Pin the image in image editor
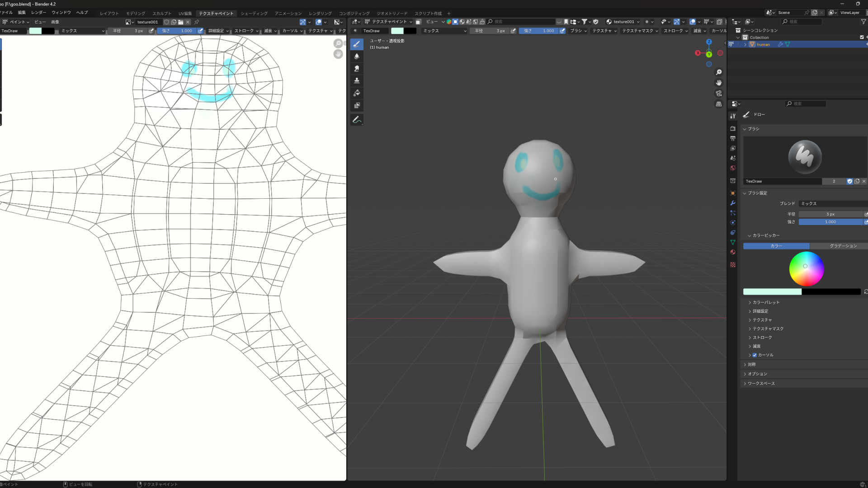Viewport: 868px width, 488px height. pos(197,22)
